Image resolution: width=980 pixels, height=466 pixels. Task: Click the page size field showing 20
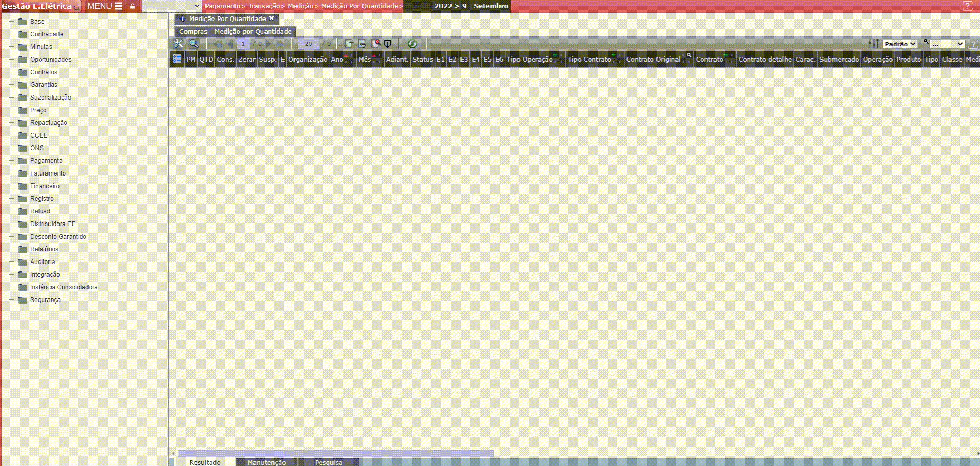tap(308, 44)
